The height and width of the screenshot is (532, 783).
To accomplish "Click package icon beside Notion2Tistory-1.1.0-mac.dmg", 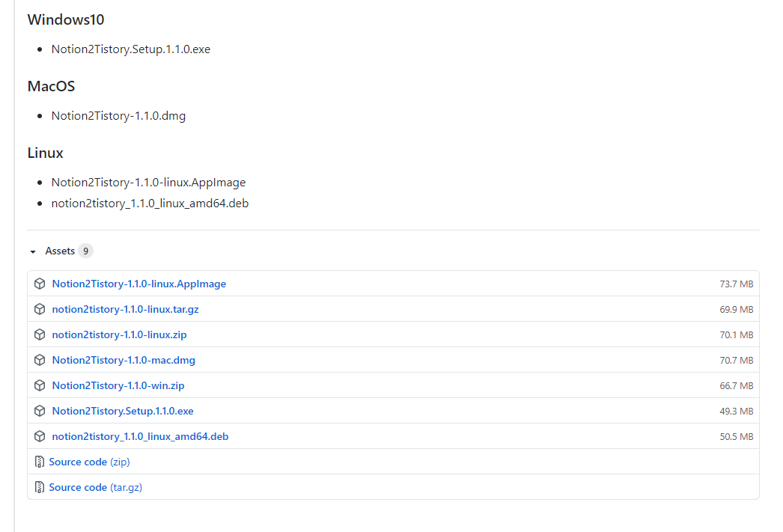I will click(x=40, y=361).
